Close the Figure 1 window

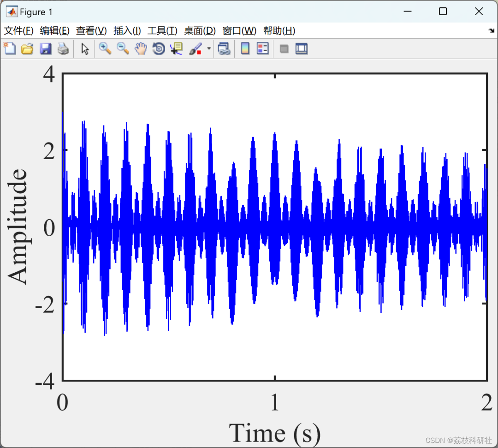coord(479,12)
